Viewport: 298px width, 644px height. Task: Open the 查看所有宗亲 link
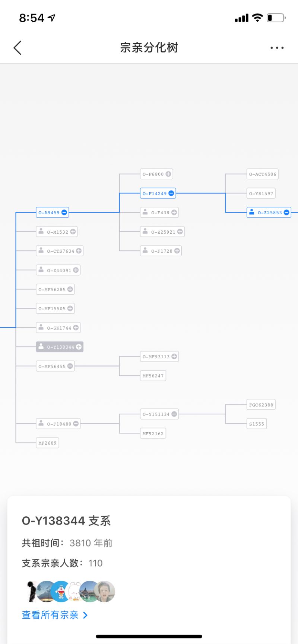(55, 615)
